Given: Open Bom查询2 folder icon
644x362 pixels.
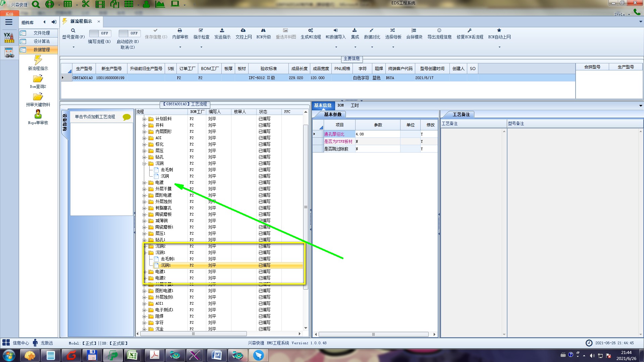Looking at the screenshot, I should click(x=38, y=79).
